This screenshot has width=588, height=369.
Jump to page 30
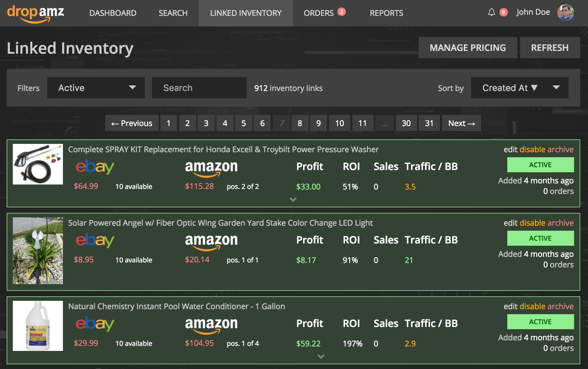(406, 123)
